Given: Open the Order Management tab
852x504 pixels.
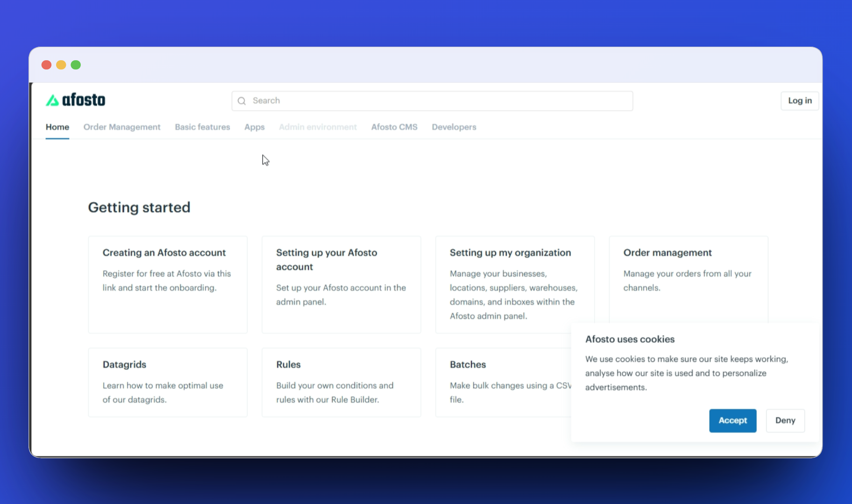Looking at the screenshot, I should point(122,127).
